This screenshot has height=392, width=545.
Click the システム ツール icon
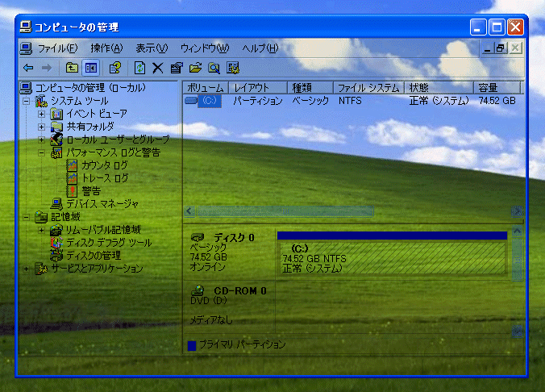[41, 101]
